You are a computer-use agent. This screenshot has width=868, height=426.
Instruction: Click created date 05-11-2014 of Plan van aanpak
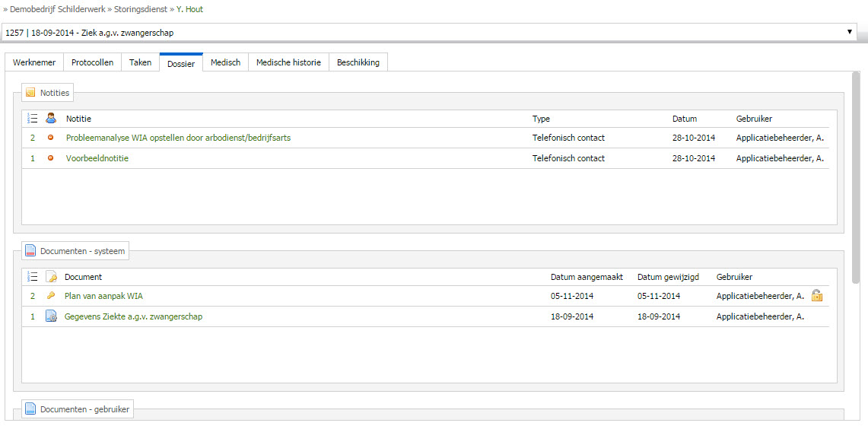coord(572,296)
